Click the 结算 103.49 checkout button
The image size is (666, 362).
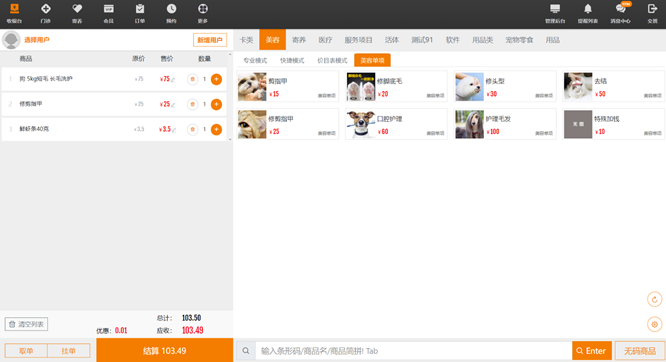click(165, 351)
